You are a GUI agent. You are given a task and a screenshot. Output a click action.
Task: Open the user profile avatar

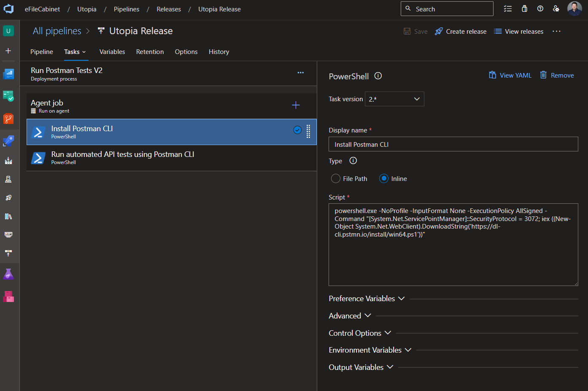tap(575, 9)
